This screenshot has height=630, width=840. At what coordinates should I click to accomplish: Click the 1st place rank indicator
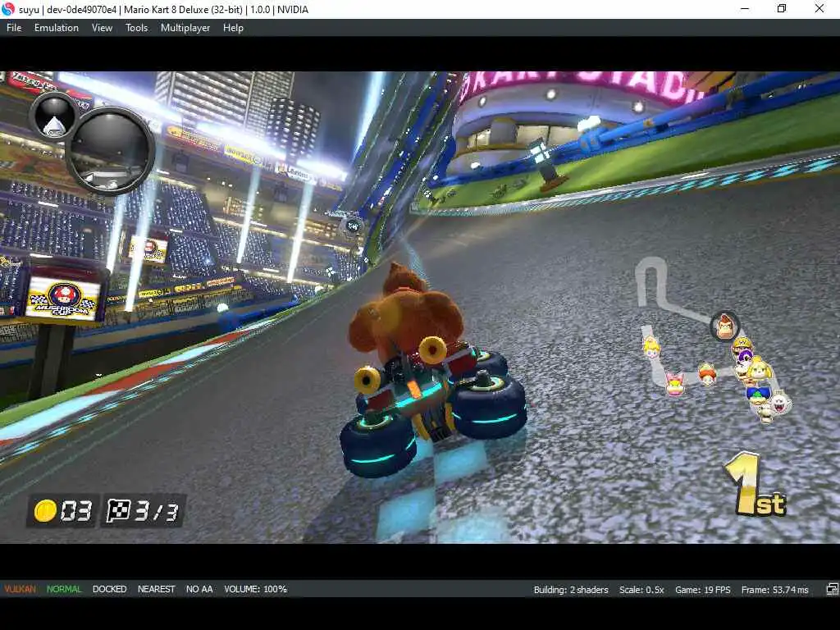click(x=756, y=485)
